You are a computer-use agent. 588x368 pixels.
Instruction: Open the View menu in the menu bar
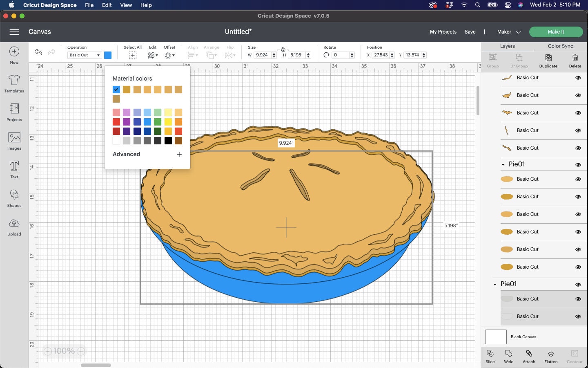click(126, 5)
